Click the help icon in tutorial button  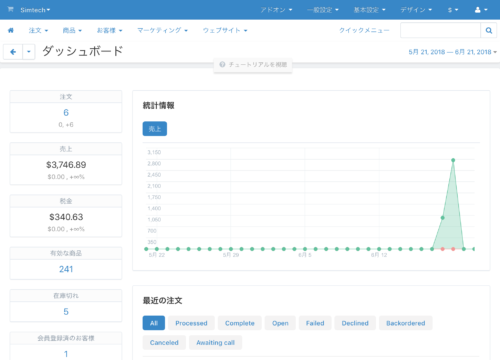pos(222,64)
